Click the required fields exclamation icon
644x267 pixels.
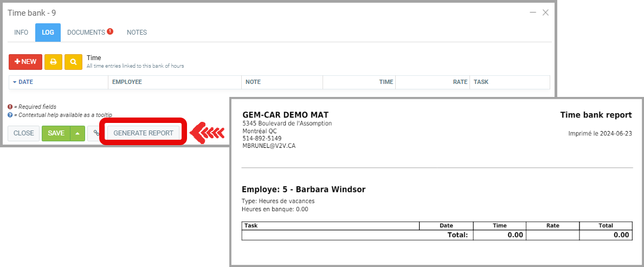[x=10, y=107]
